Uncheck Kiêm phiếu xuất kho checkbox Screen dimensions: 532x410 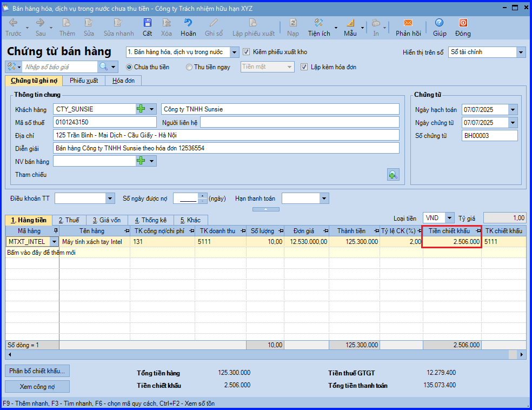(x=247, y=52)
